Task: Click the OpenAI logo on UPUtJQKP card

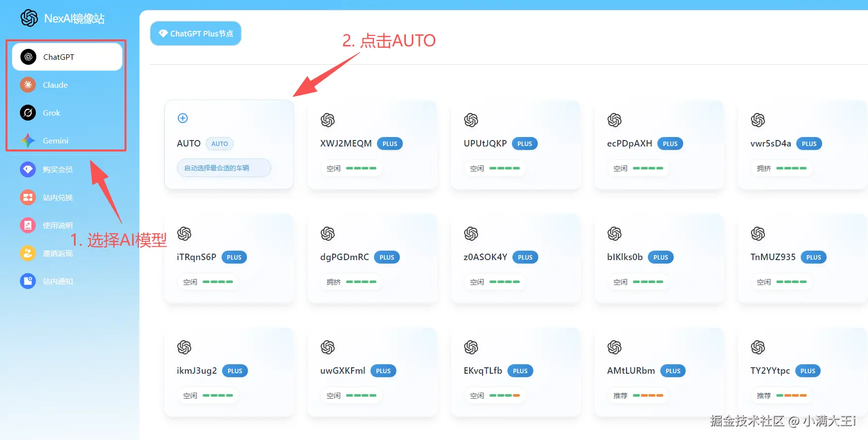Action: point(471,120)
